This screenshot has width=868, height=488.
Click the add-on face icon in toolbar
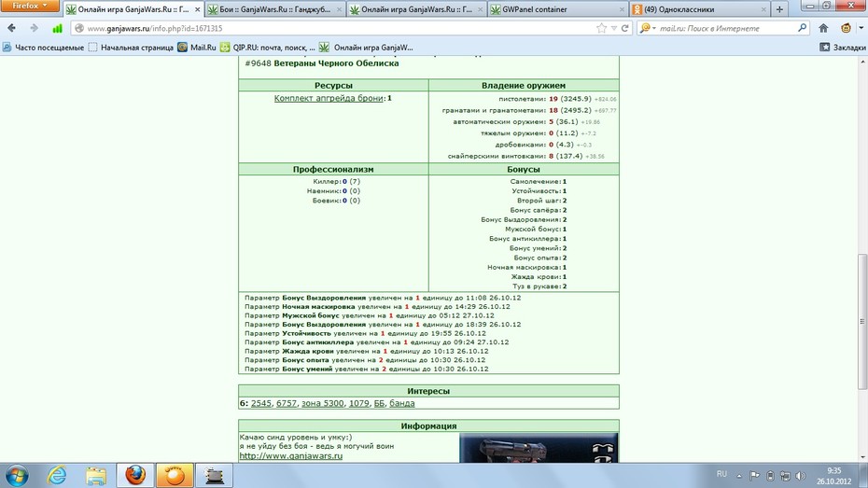point(846,28)
